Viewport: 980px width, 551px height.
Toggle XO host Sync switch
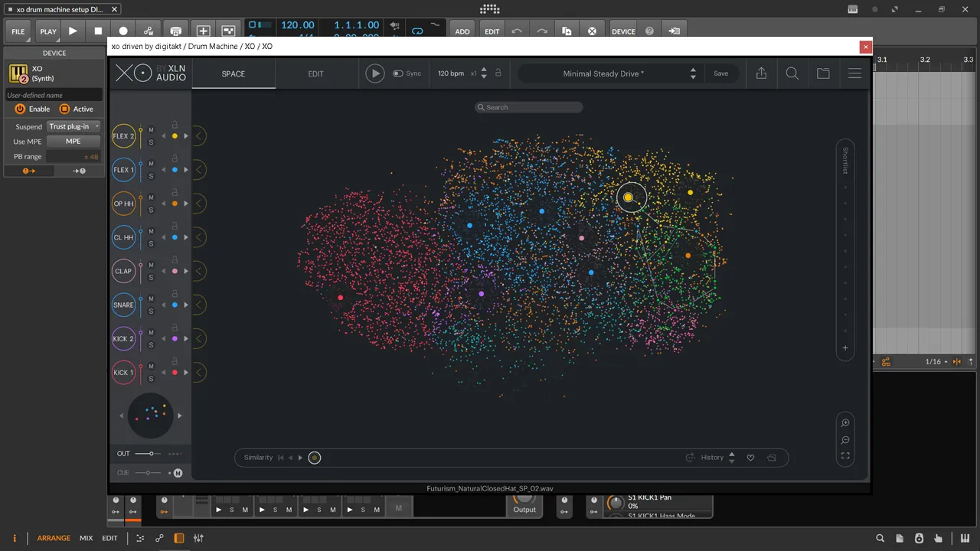coord(398,73)
